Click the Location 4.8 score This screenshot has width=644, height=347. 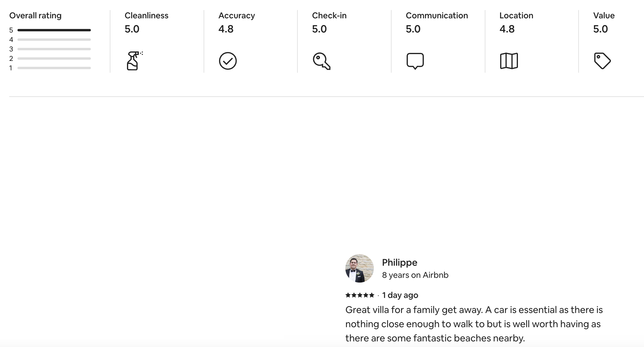[507, 29]
